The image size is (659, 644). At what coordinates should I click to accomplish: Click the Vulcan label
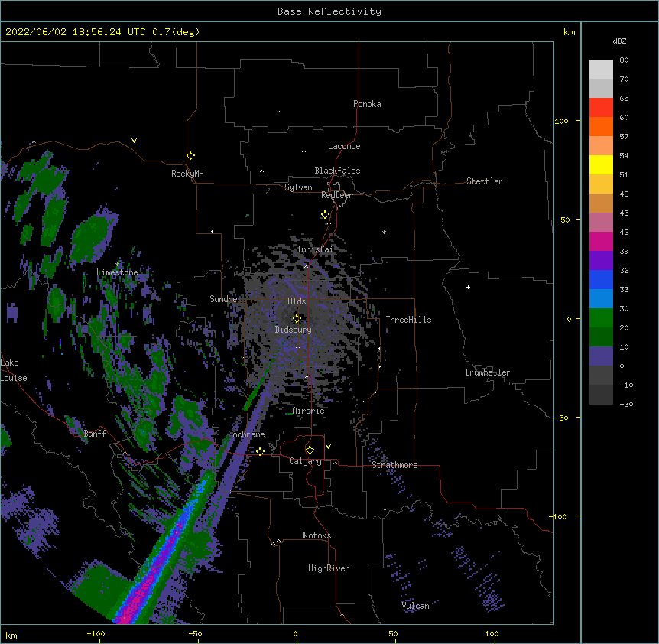click(415, 606)
